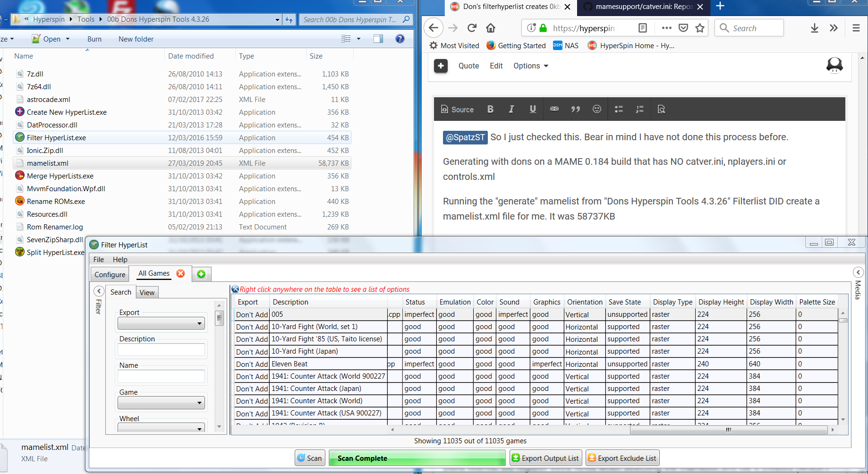
Task: Reload the page in Firefox
Action: [x=472, y=28]
